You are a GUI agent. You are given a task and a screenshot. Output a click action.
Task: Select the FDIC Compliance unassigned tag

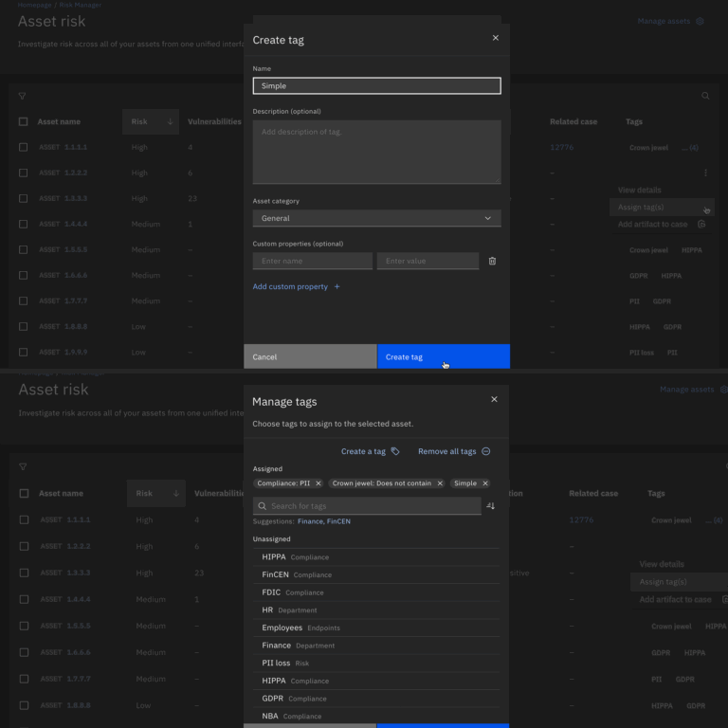click(376, 592)
